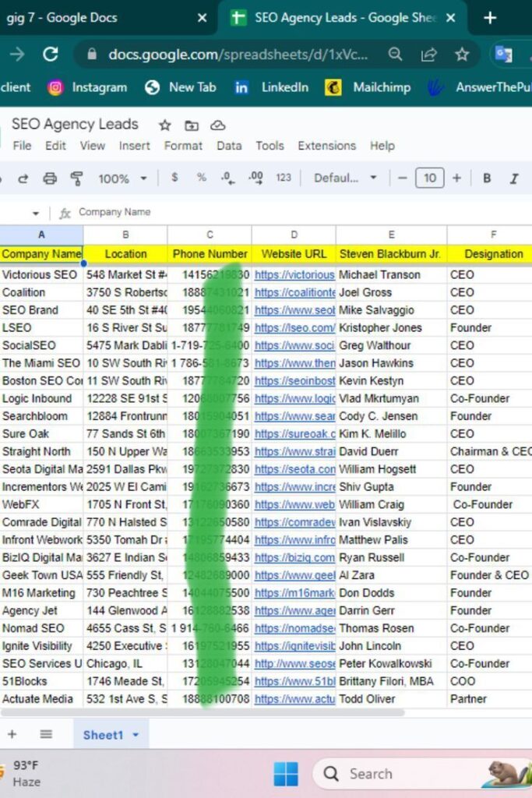This screenshot has height=798, width=532.
Task: Open the lseo.com website link
Action: coord(294,328)
